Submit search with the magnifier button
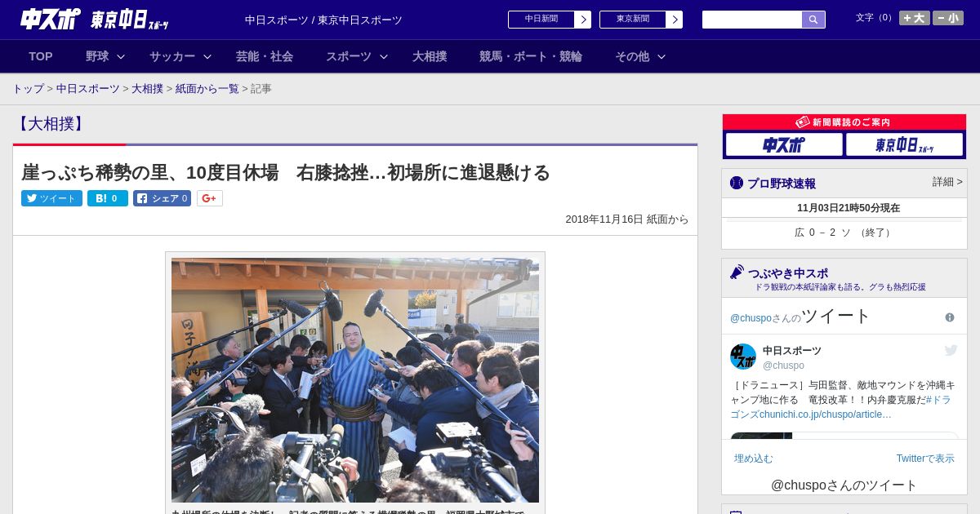 [x=813, y=20]
